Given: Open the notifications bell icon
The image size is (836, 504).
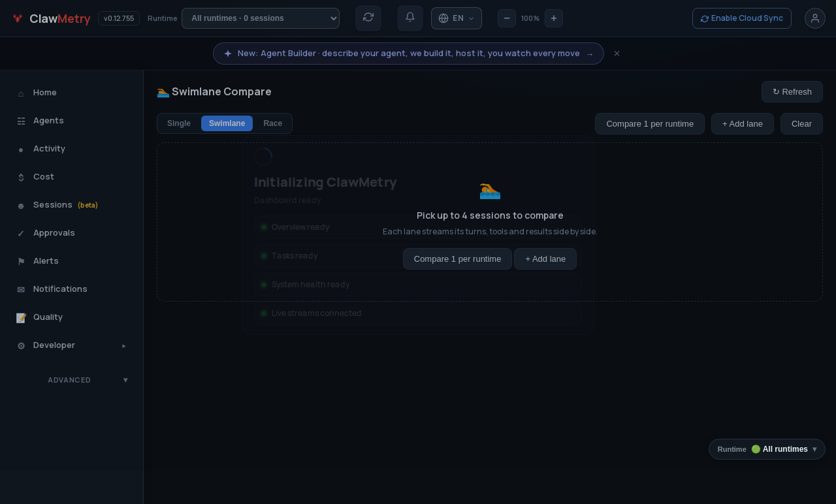Looking at the screenshot, I should tap(410, 18).
